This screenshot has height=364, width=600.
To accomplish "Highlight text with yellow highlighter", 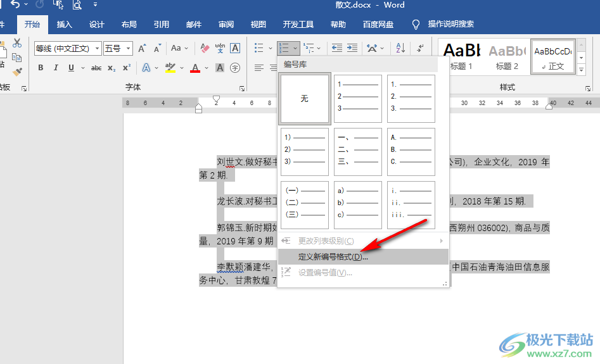I will tap(170, 68).
